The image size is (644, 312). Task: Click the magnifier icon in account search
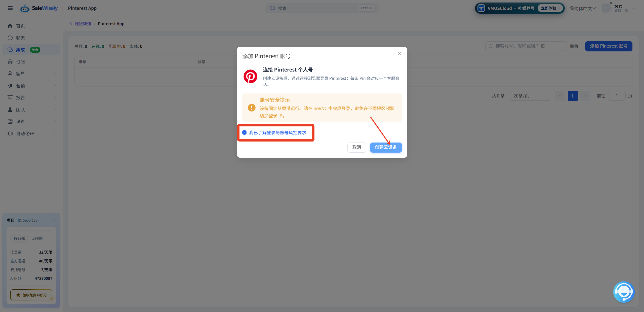point(491,46)
